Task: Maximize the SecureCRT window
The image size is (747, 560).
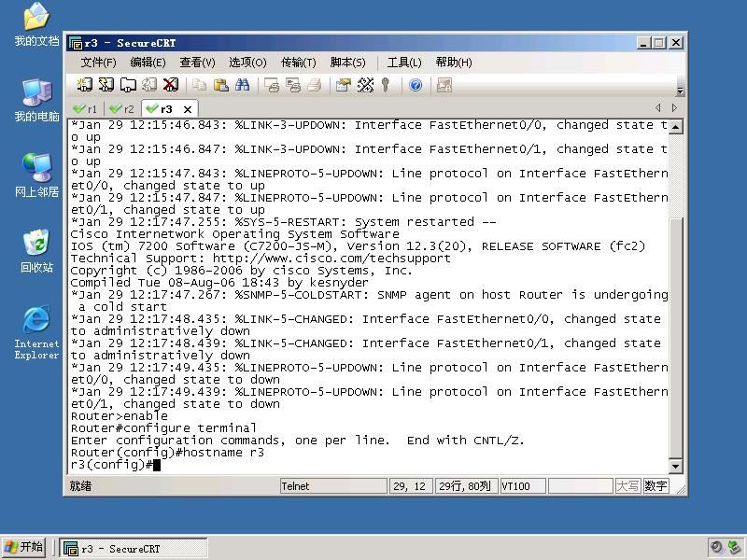Action: click(659, 43)
